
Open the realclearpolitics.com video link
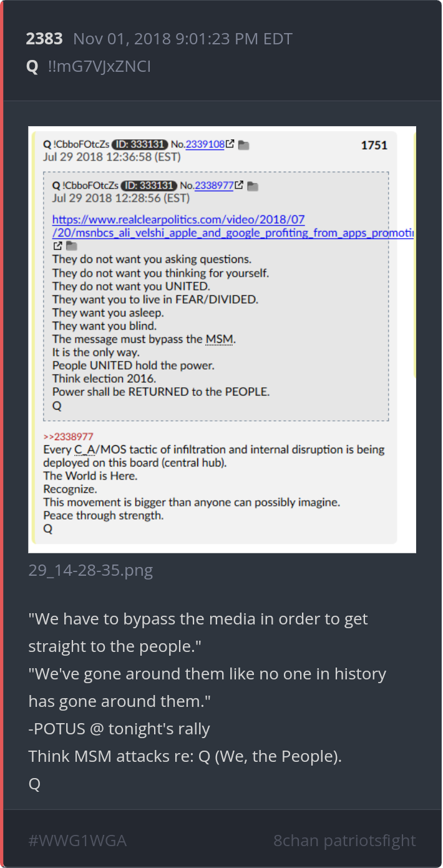pyautogui.click(x=232, y=226)
